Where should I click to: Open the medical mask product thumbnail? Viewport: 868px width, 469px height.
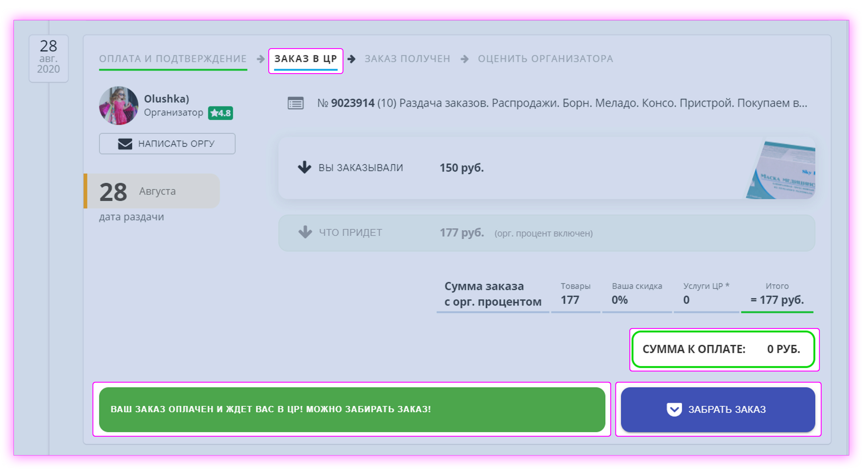pos(781,170)
